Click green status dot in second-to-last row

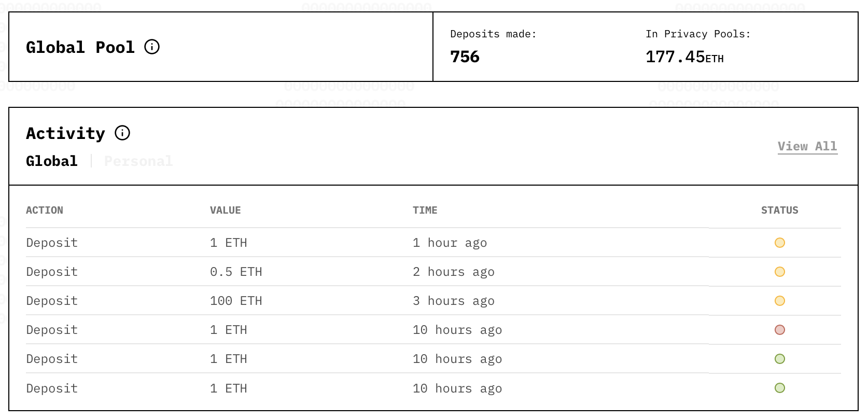pos(779,359)
